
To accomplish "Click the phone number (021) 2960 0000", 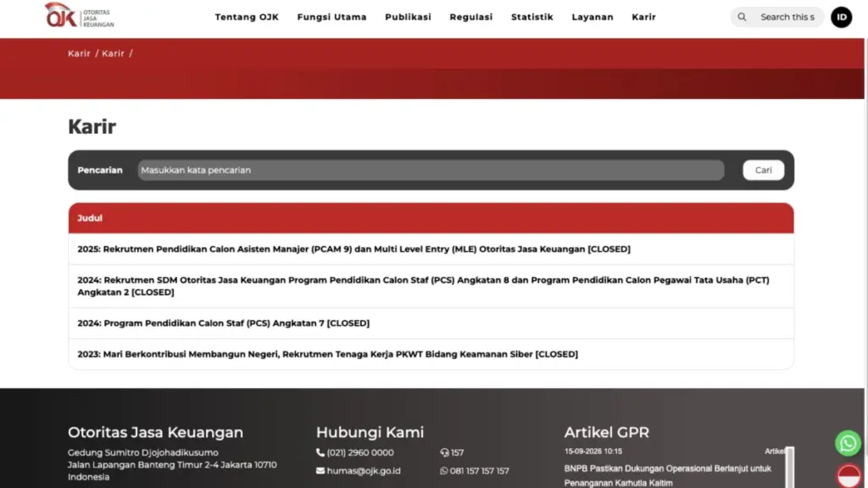I will [360, 452].
